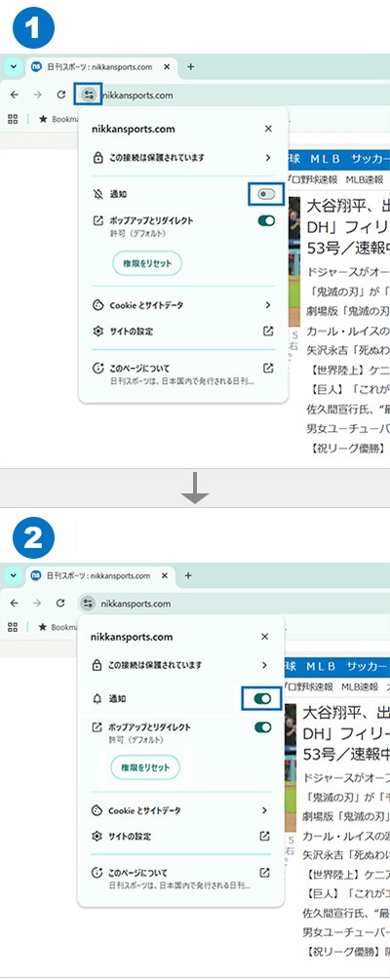This screenshot has height=980, width=390.
Task: Expand この接続は保護されています chevron in step 2
Action: click(264, 665)
